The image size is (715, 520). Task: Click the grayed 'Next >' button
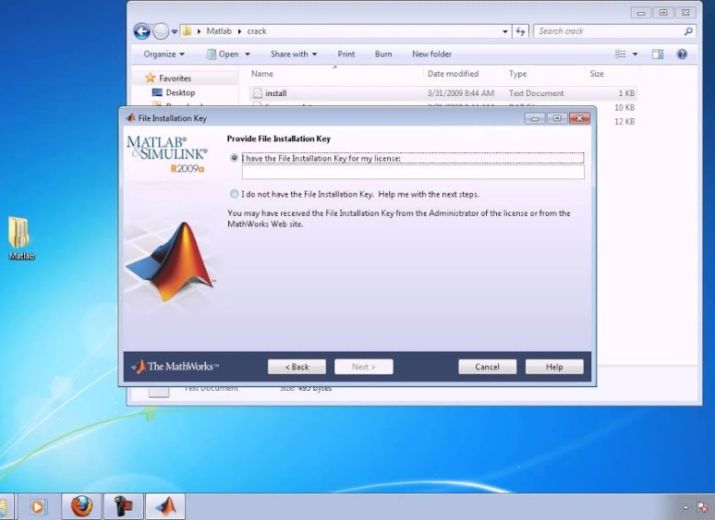[363, 367]
